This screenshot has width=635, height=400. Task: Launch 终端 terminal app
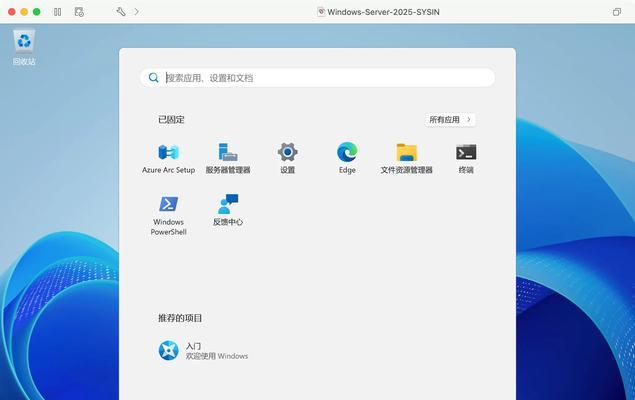coord(466,158)
